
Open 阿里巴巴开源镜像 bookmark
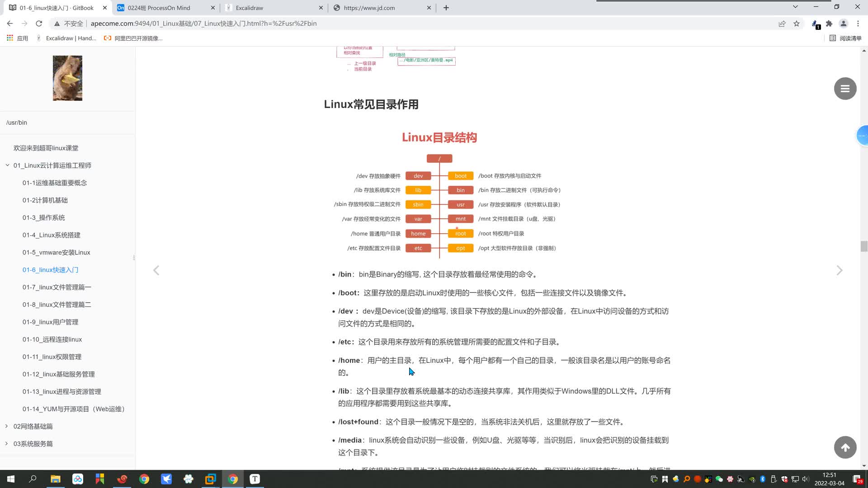(133, 38)
